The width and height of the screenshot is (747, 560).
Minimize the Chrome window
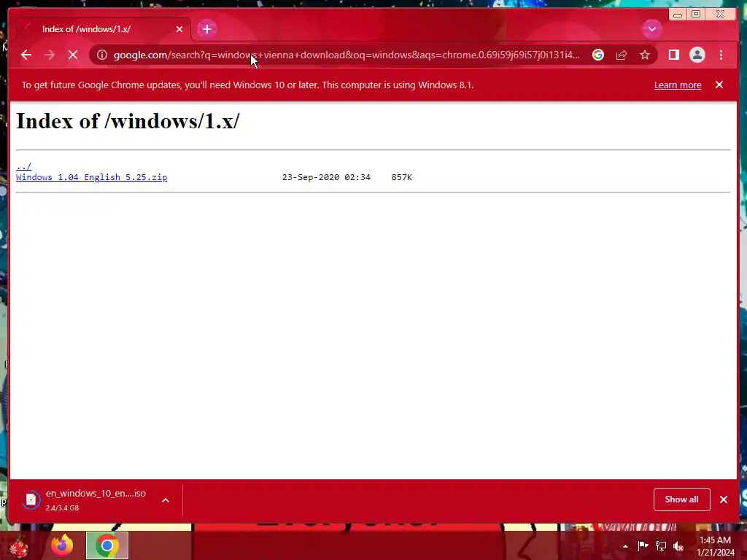[678, 15]
